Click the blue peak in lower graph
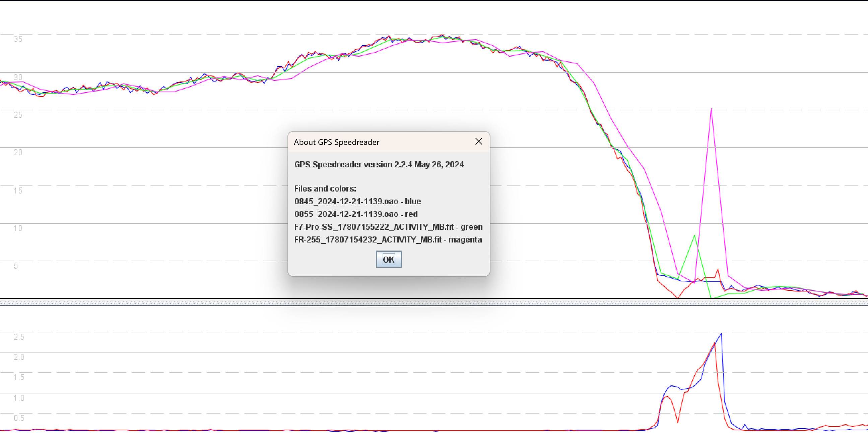 [721, 334]
